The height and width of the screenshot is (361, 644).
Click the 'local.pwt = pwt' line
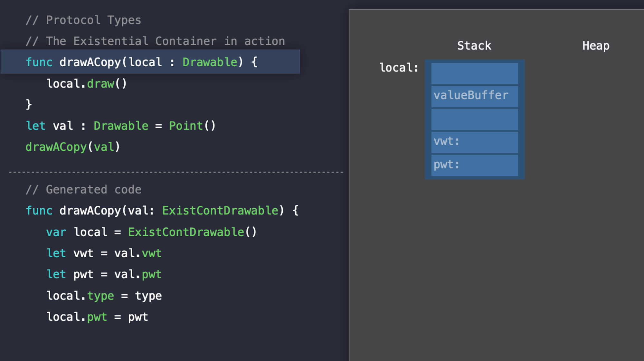pyautogui.click(x=97, y=317)
